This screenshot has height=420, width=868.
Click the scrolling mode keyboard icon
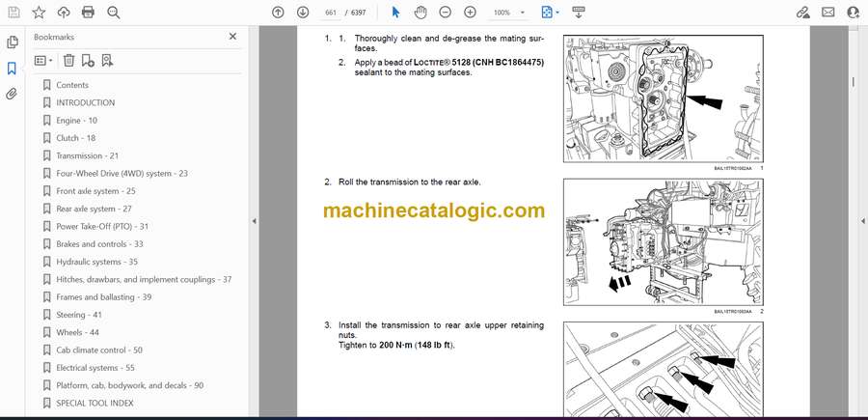tap(579, 13)
